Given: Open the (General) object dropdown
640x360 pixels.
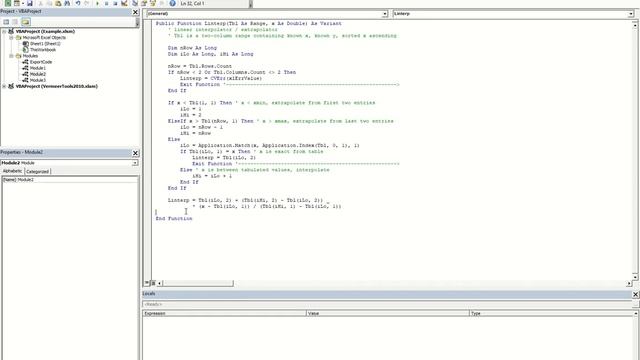Looking at the screenshot, I should pyautogui.click(x=384, y=14).
